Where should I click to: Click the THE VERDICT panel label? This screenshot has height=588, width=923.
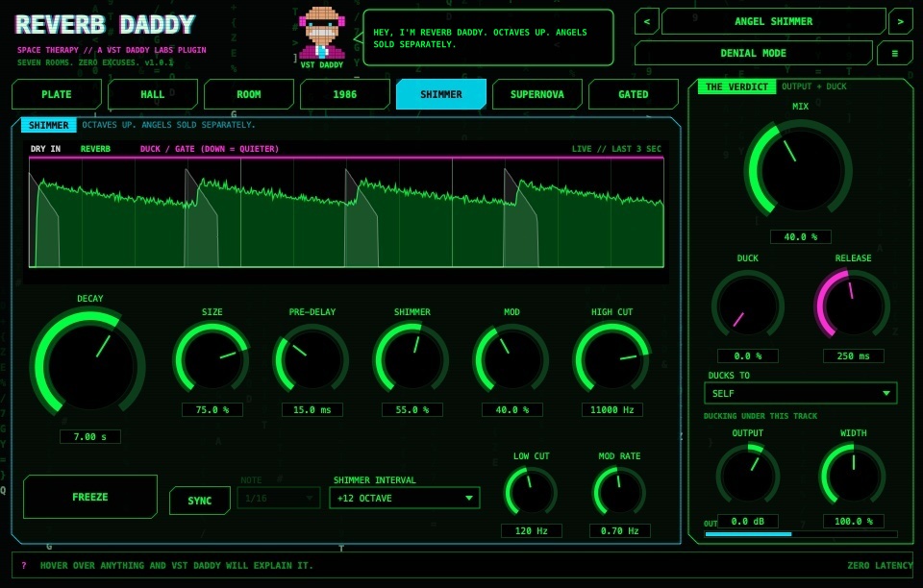[736, 86]
